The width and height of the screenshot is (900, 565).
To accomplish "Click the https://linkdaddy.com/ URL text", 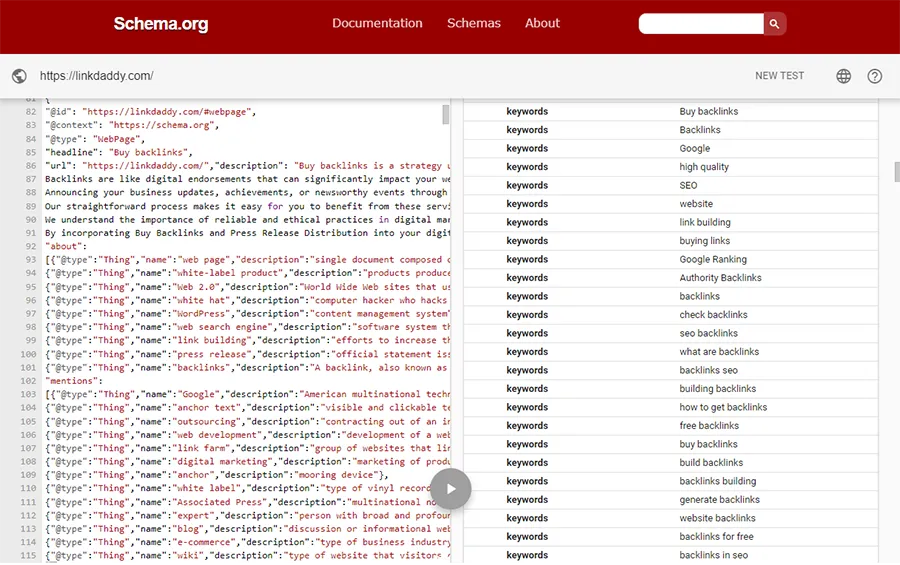I will coord(96,76).
